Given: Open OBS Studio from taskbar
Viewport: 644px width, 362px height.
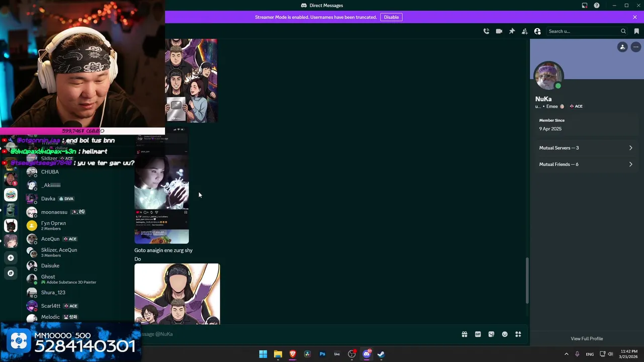Looking at the screenshot, I should (352, 354).
